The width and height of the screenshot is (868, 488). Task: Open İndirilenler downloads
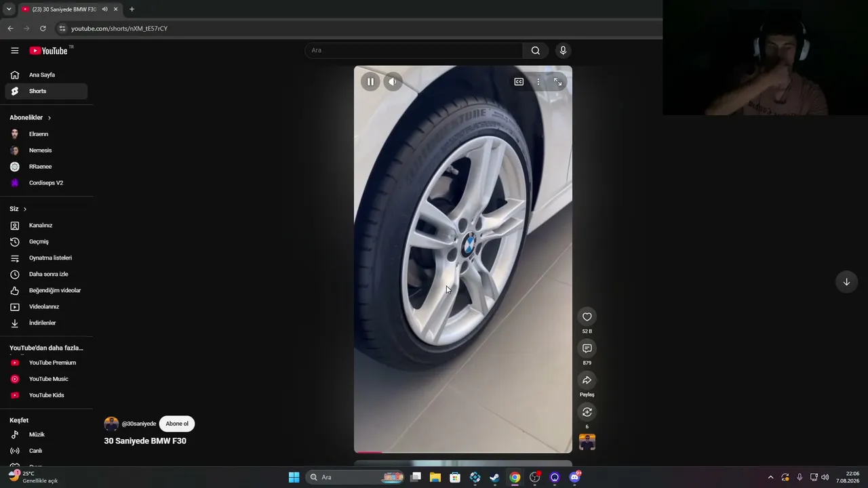(46, 323)
